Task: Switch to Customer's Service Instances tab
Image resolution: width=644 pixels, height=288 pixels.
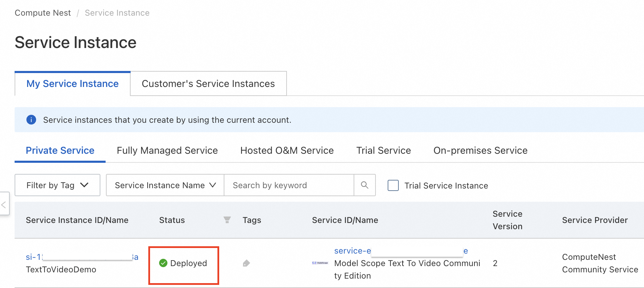Action: pyautogui.click(x=208, y=83)
